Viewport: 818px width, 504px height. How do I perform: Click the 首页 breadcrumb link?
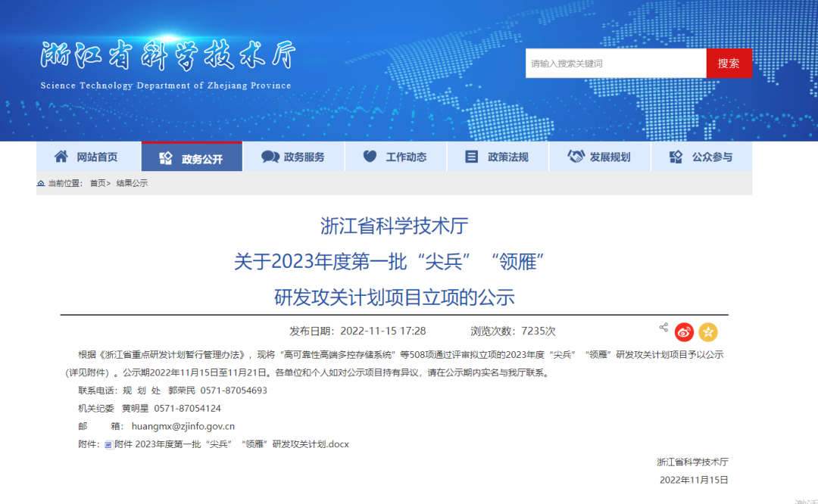(98, 183)
